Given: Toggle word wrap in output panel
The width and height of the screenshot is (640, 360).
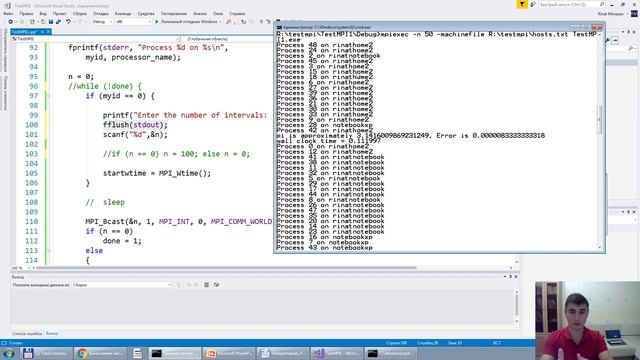Looking at the screenshot, I should pyautogui.click(x=216, y=285).
